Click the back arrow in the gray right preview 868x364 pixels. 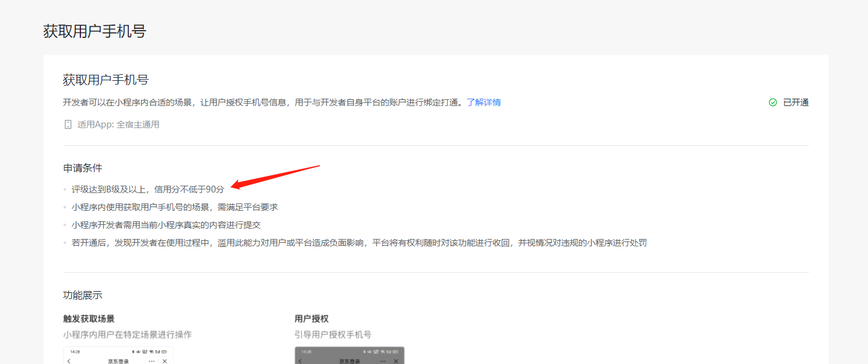tap(301, 362)
